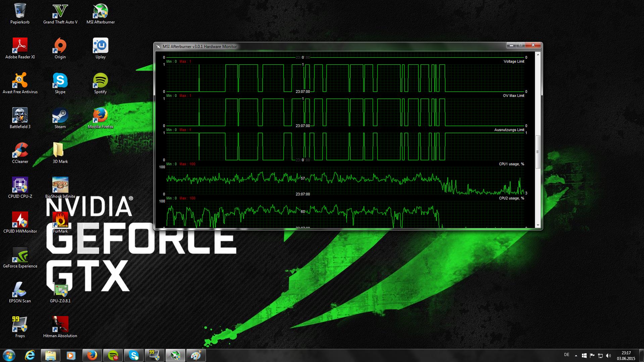Open the volume tray icon
Image resolution: width=644 pixels, height=362 pixels.
click(x=608, y=355)
